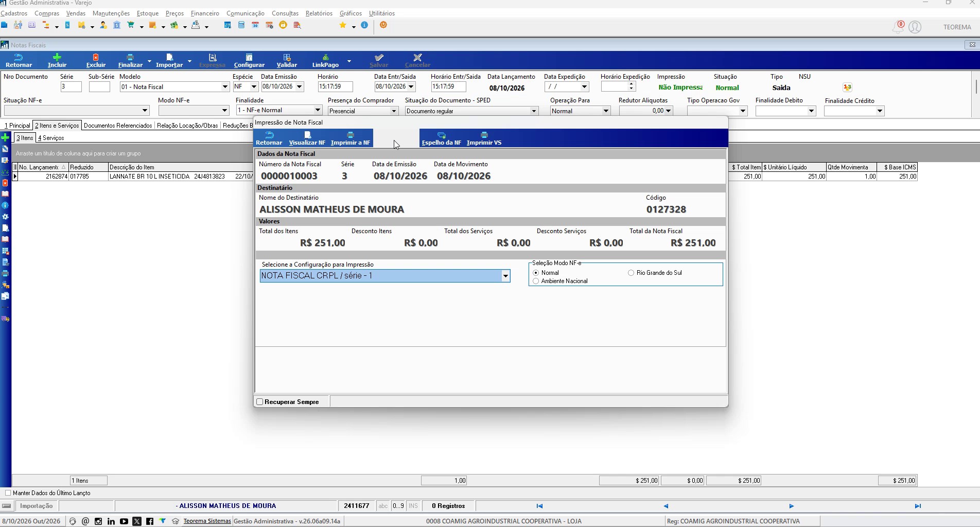This screenshot has width=980, height=527.
Task: Open the Relatórios menu
Action: [319, 13]
